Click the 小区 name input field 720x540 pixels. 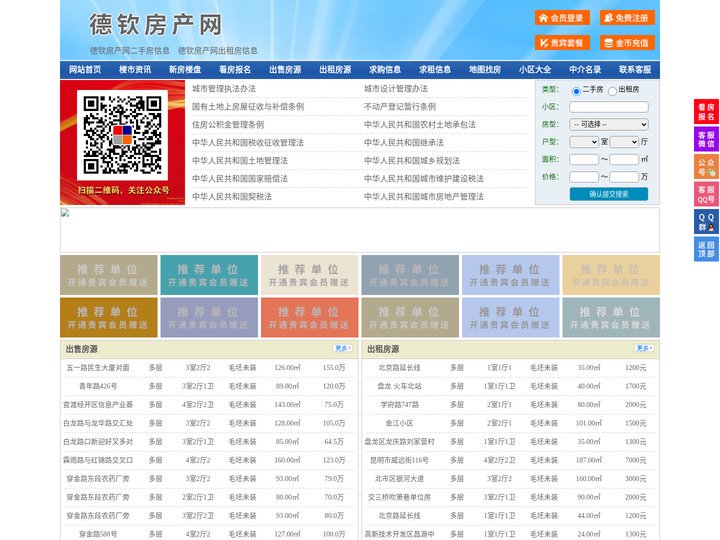[x=609, y=107]
